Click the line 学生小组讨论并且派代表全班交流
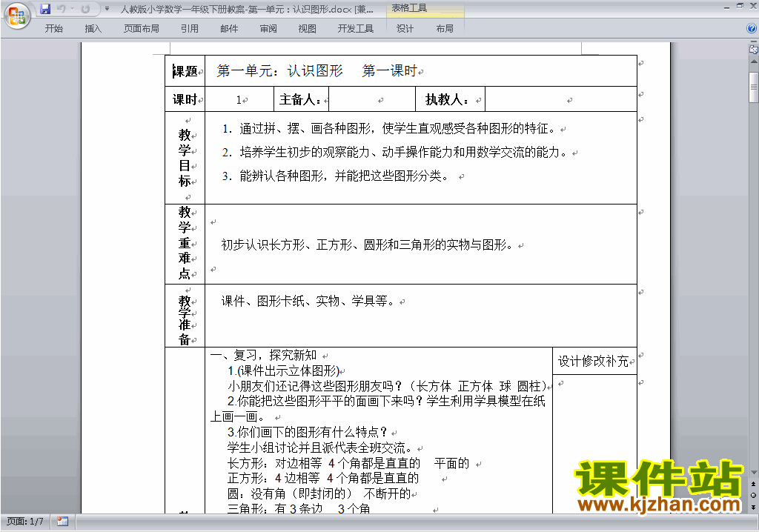The width and height of the screenshot is (759, 532). 320,448
